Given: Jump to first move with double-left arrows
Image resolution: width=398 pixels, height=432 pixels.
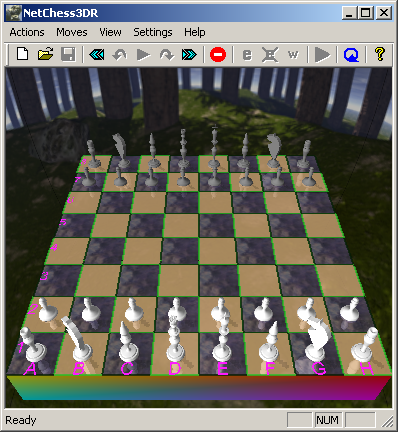Looking at the screenshot, I should click(x=97, y=54).
